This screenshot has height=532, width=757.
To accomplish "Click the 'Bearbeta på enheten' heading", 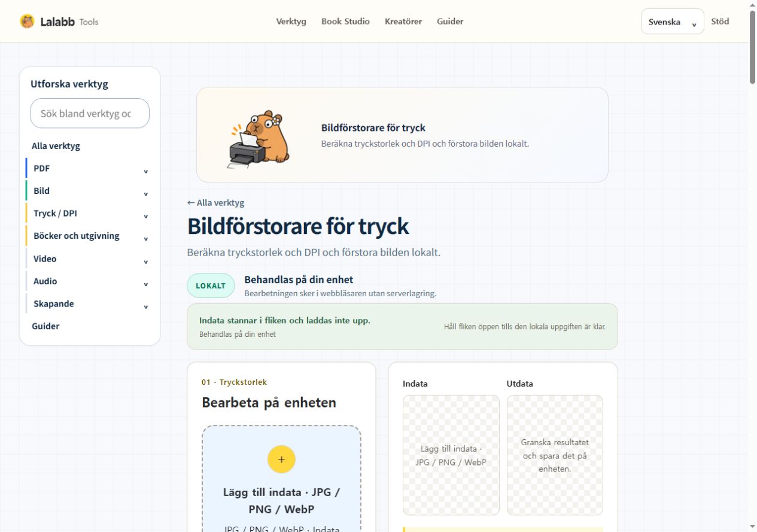I will tap(269, 403).
